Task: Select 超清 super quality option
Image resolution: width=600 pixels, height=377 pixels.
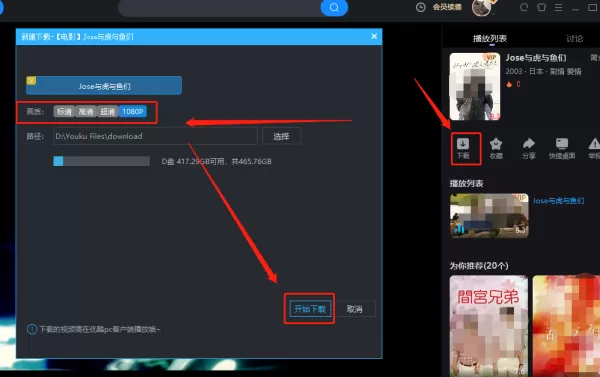Action: coord(108,111)
